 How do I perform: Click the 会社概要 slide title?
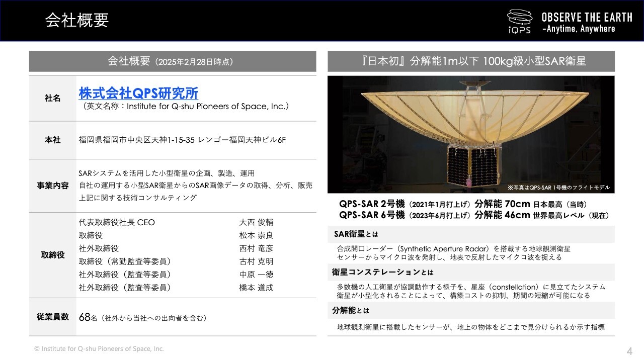point(76,20)
